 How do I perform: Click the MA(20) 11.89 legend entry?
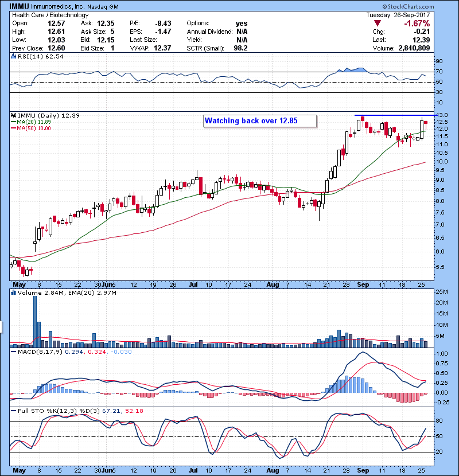pyautogui.click(x=34, y=122)
